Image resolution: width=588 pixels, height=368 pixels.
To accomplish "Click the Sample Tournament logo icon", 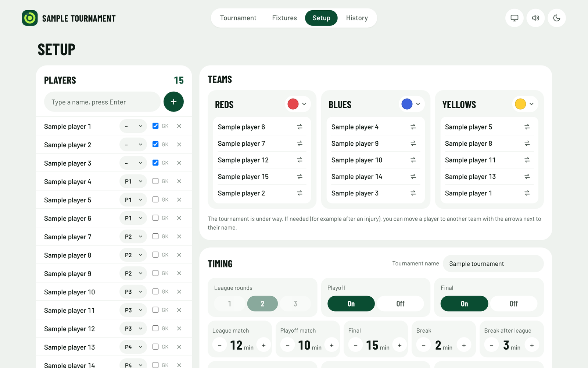I will click(30, 18).
